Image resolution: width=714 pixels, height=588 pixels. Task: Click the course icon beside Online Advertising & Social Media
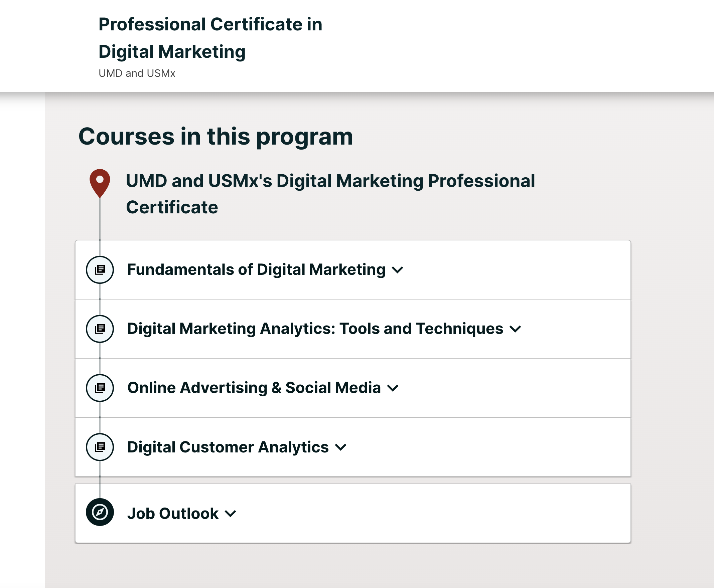coord(100,387)
